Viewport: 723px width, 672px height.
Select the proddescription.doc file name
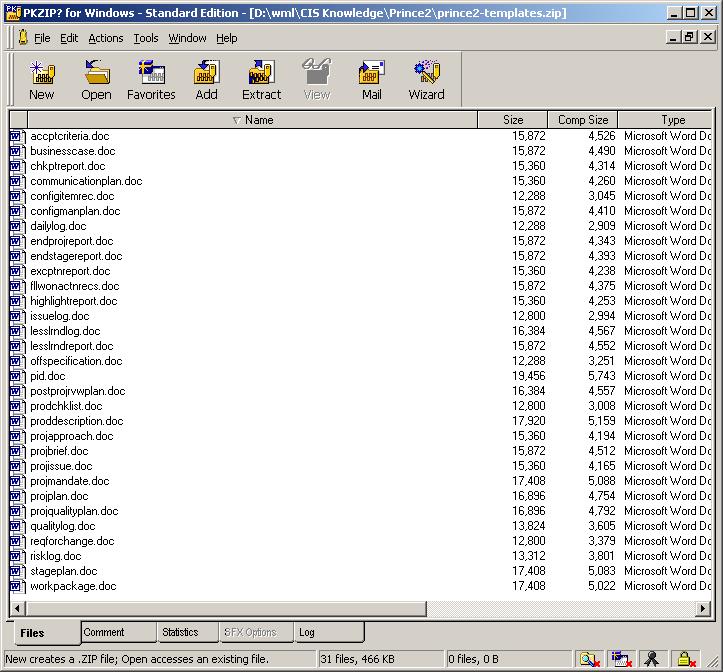point(77,421)
